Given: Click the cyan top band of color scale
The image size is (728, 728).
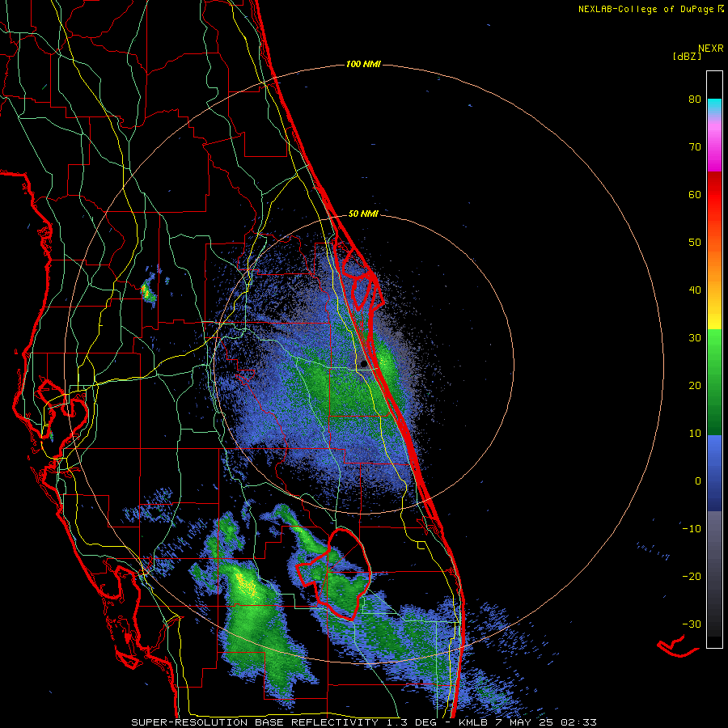Looking at the screenshot, I should 714,106.
